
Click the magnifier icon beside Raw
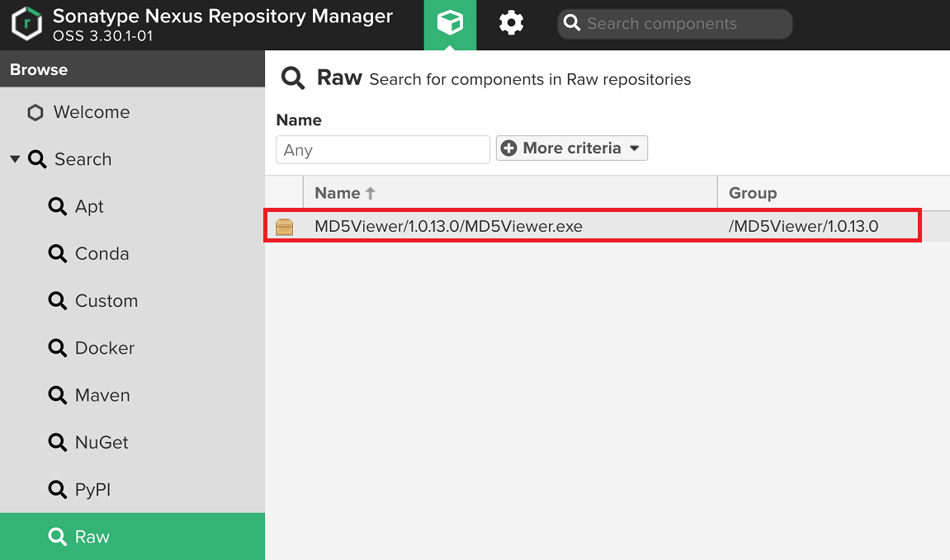click(x=58, y=536)
